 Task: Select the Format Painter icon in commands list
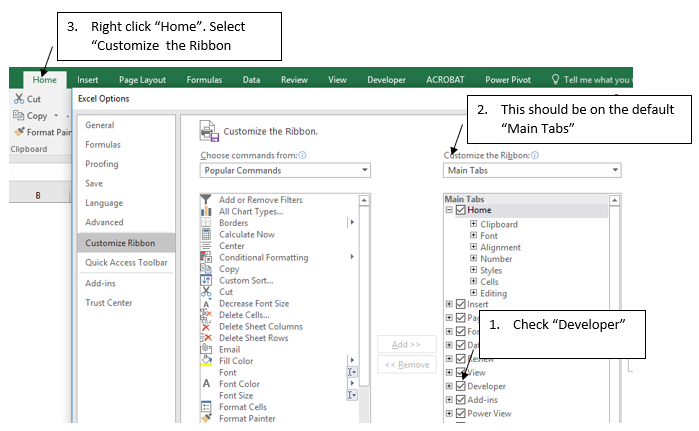tap(206, 418)
